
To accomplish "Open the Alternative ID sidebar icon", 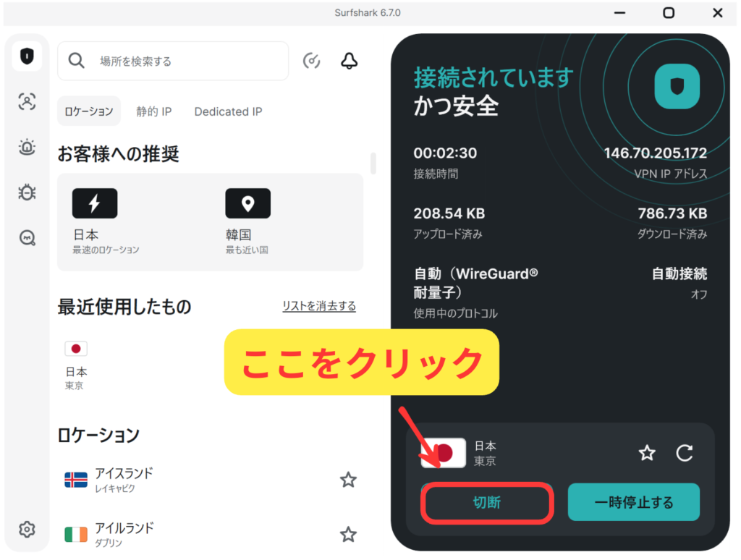I will (27, 102).
